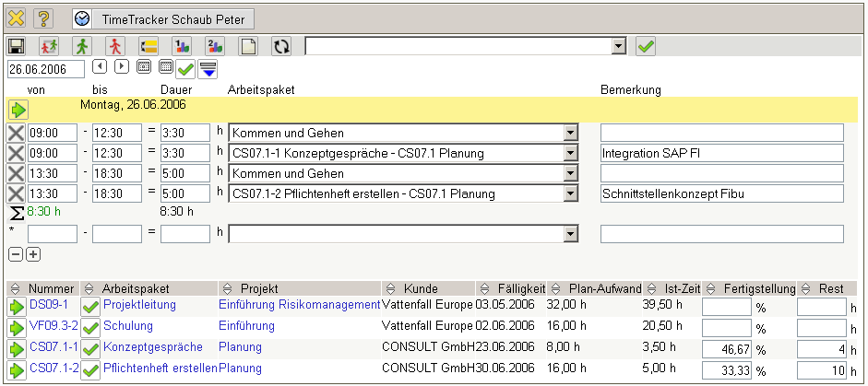Click the refresh arrows toolbar icon
Viewport: 868px width, 386px height.
(x=280, y=46)
